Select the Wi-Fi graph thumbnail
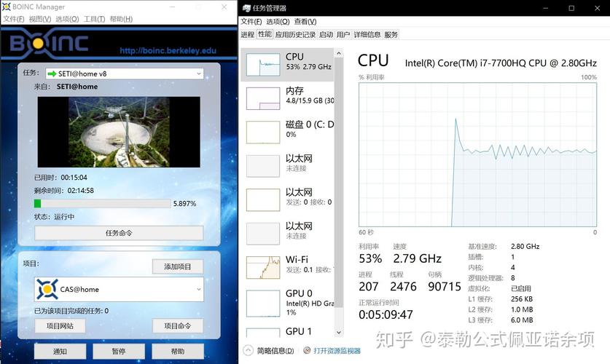This screenshot has width=610, height=364. click(263, 267)
